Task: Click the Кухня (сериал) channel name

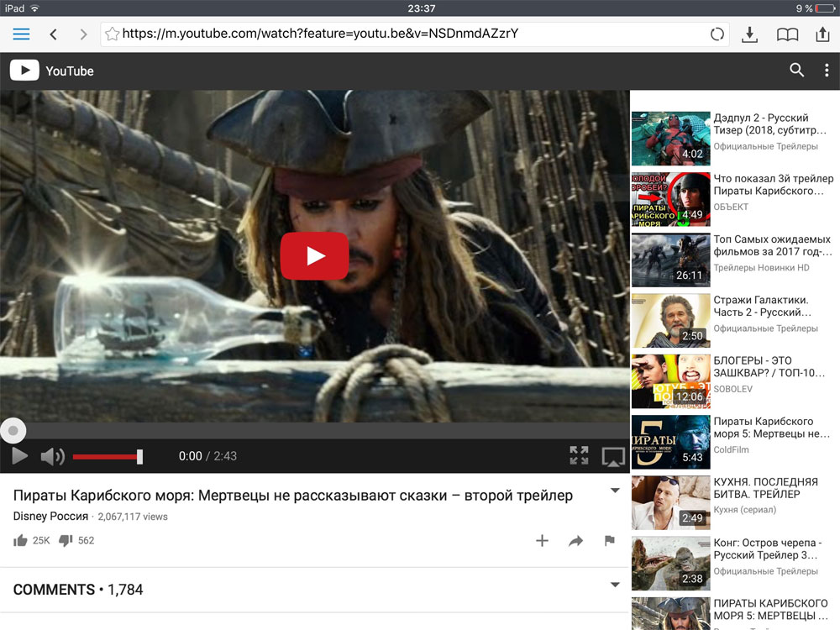Action: tap(744, 510)
